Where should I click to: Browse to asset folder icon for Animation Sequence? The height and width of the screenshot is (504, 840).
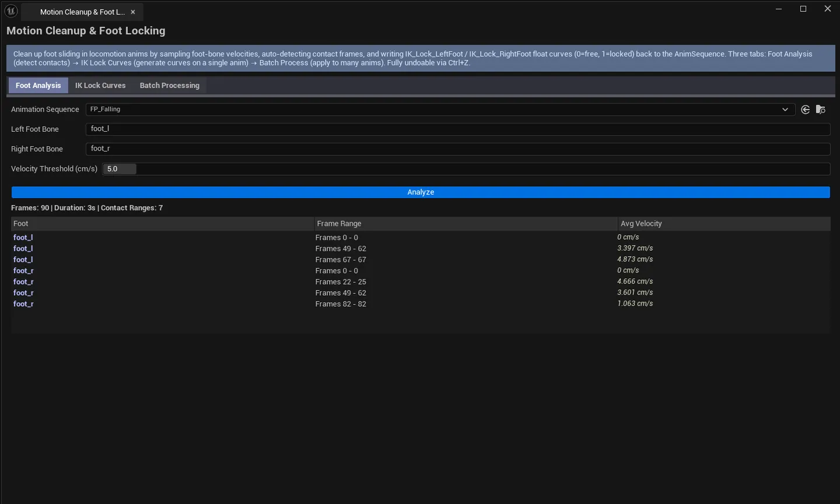pyautogui.click(x=820, y=110)
